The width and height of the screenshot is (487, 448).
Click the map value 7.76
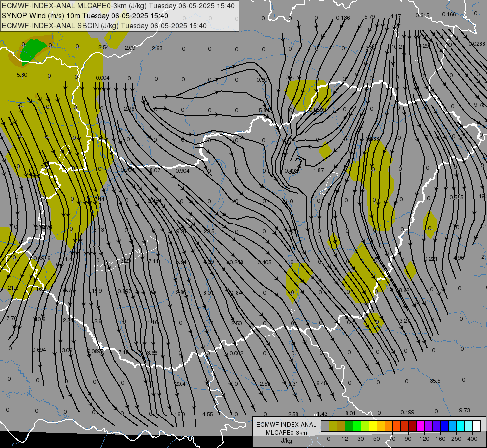(x=12, y=318)
